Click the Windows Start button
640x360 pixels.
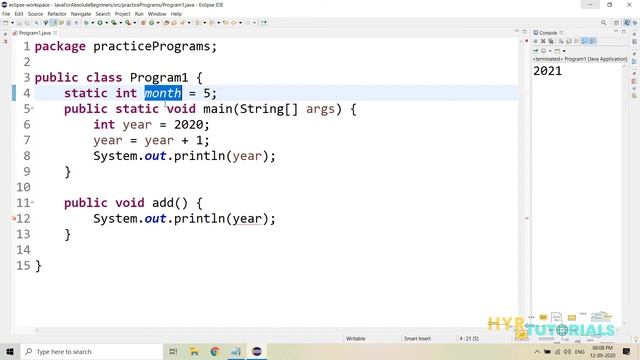10,351
